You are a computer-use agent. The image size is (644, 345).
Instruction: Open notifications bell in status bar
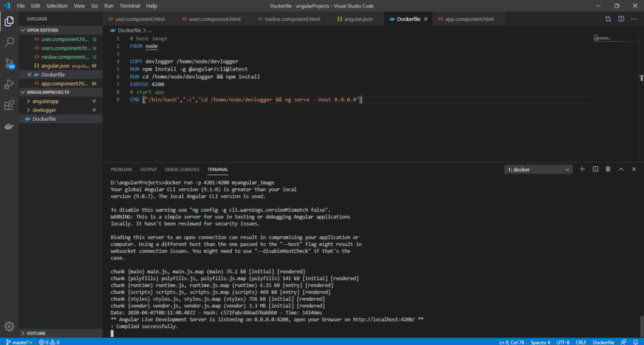636,342
